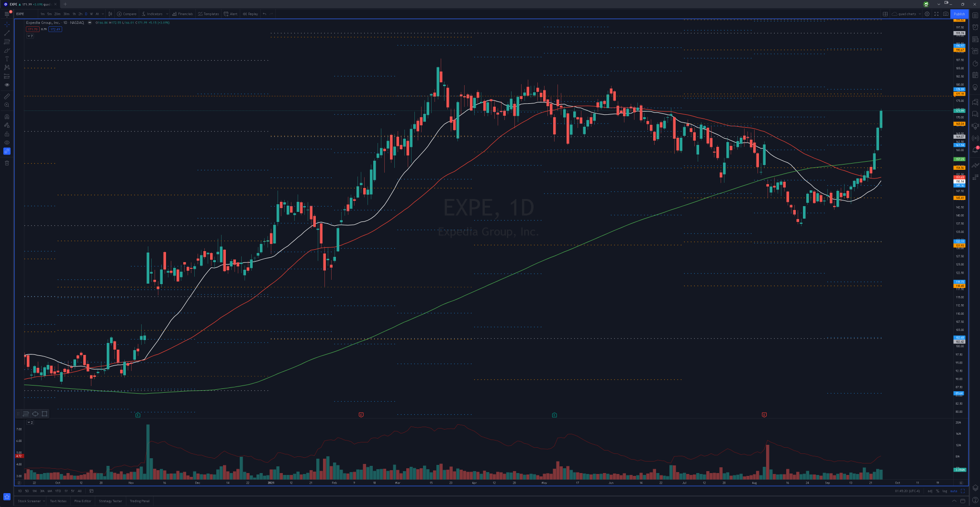Click the favorites star button at bottom left
Image resolution: width=980 pixels, height=507 pixels.
click(x=7, y=496)
